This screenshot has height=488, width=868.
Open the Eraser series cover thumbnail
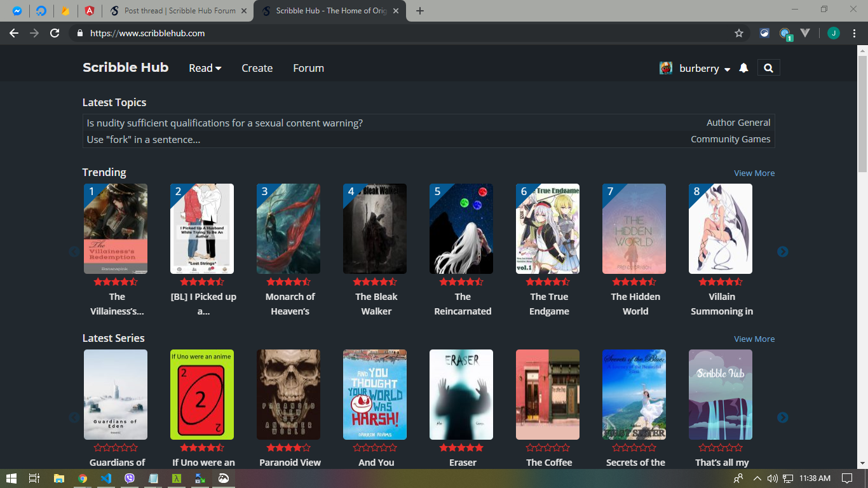[461, 394]
